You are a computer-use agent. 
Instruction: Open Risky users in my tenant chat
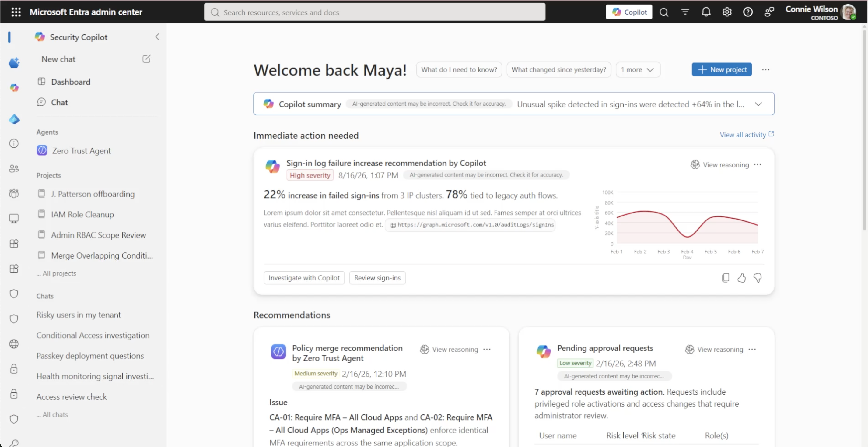(79, 315)
